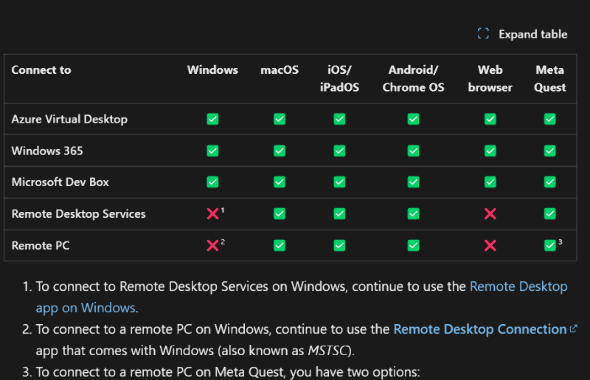The width and height of the screenshot is (590, 380).
Task: Click footnote superscript 3 beside Remote PC Meta Quest
Action: click(x=560, y=242)
